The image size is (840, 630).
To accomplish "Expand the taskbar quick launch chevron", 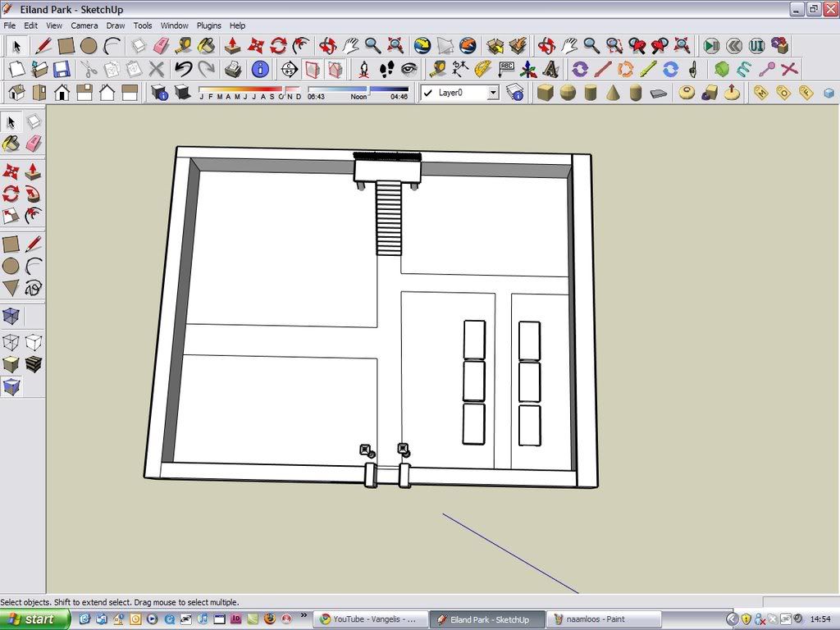I will [x=304, y=615].
